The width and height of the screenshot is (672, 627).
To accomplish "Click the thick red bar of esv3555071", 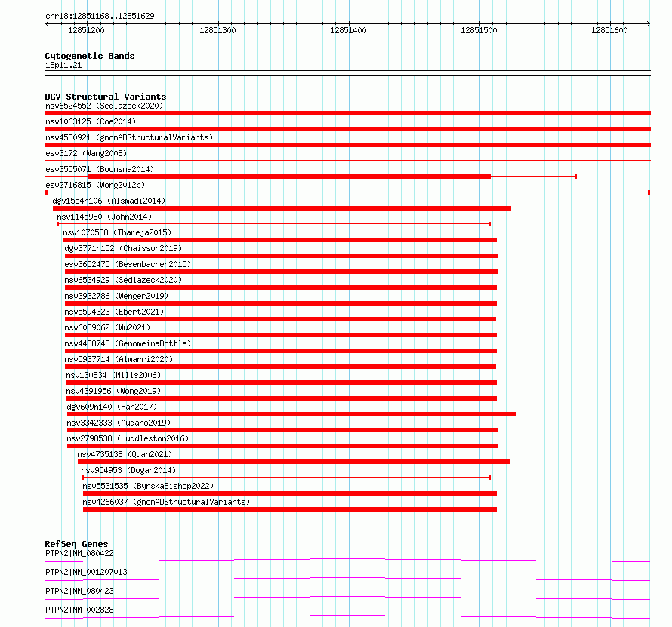I will point(289,177).
